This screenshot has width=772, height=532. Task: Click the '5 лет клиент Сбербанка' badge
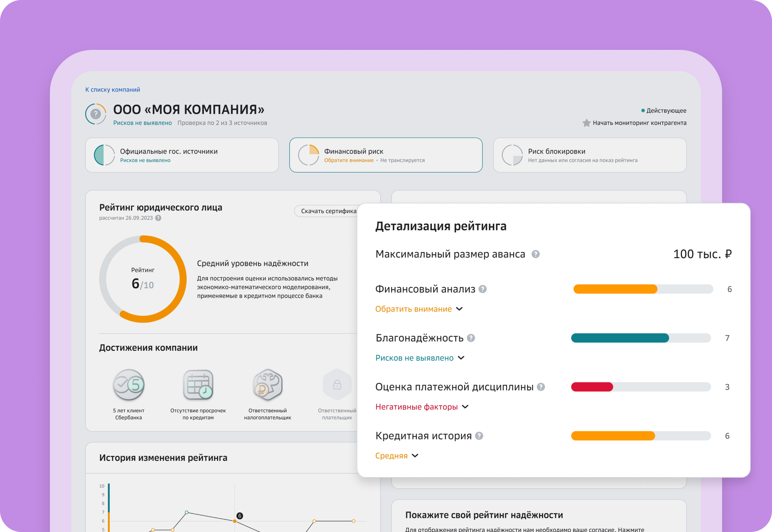128,385
